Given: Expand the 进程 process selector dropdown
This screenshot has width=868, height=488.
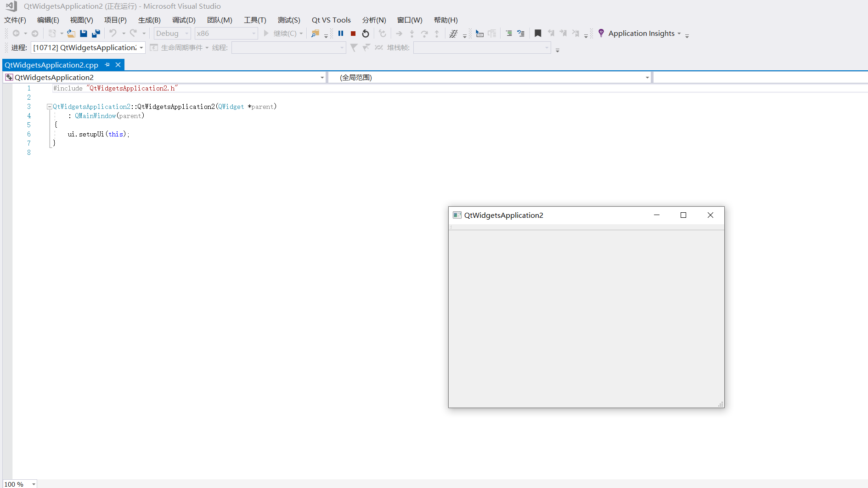Looking at the screenshot, I should point(141,47).
